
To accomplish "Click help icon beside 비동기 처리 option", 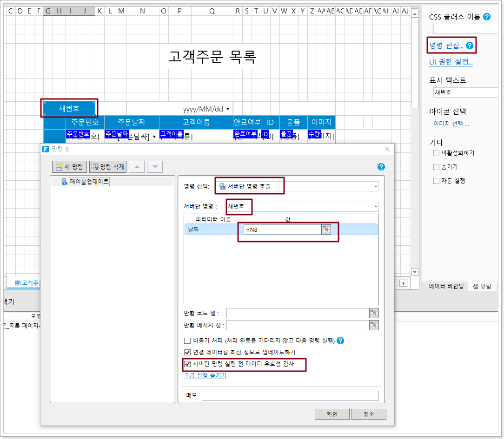I will click(x=340, y=341).
